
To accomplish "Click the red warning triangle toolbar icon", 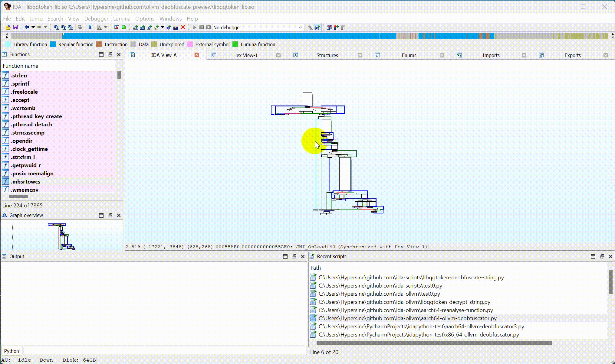I will (117, 27).
